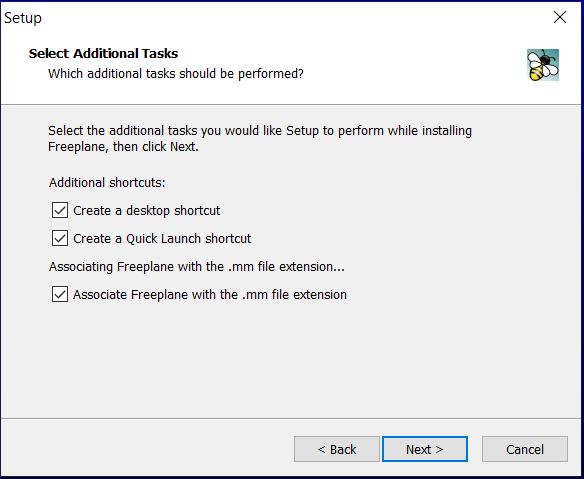The image size is (584, 479).
Task: Click the 'Create a Quick Launch shortcut' label
Action: click(162, 239)
